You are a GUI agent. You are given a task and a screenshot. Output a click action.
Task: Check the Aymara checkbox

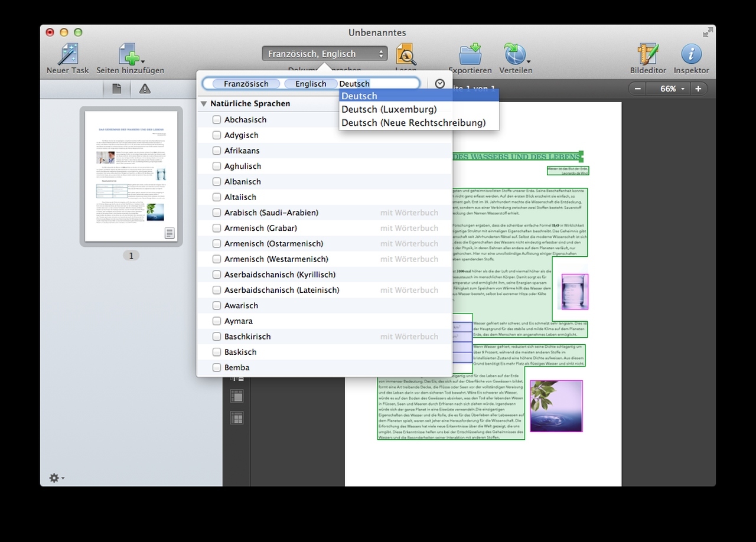tap(217, 321)
